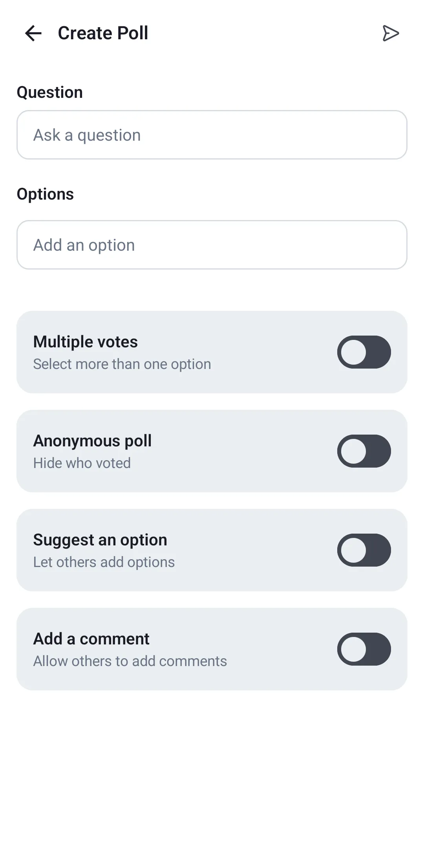
Task: Activate selecting more than one option
Action: point(364,352)
